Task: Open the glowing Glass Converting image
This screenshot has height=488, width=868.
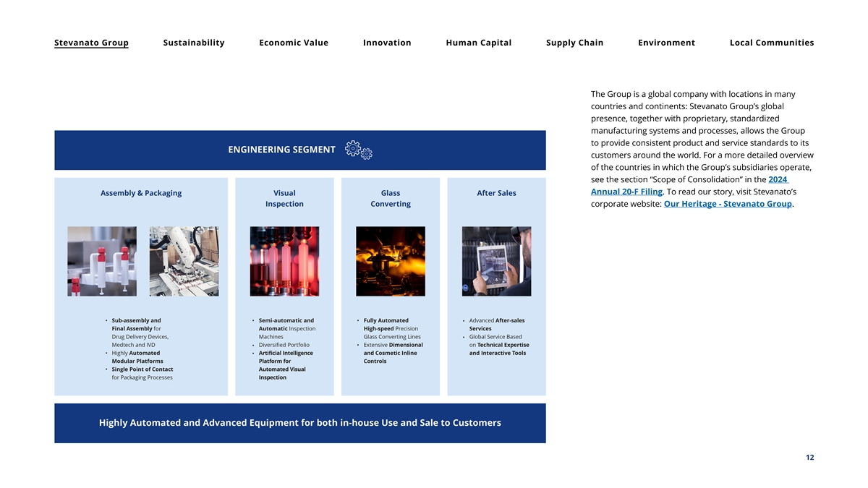Action: click(x=391, y=261)
